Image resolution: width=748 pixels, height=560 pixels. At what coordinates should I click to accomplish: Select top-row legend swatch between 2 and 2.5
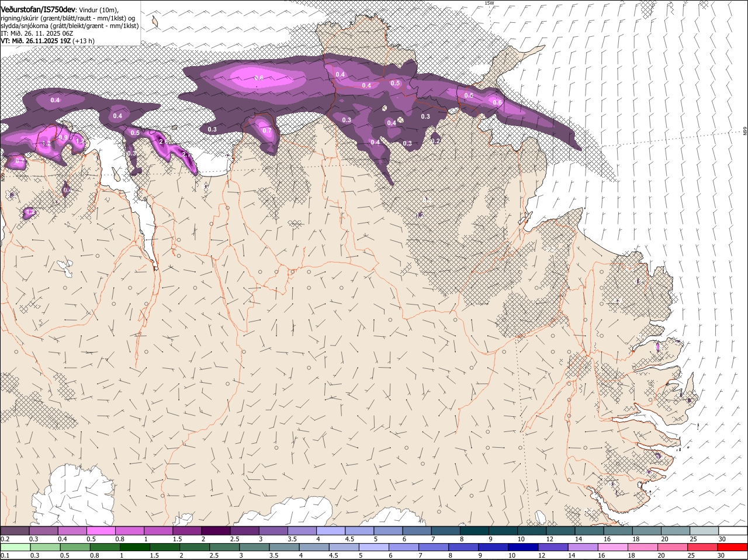coord(216,530)
